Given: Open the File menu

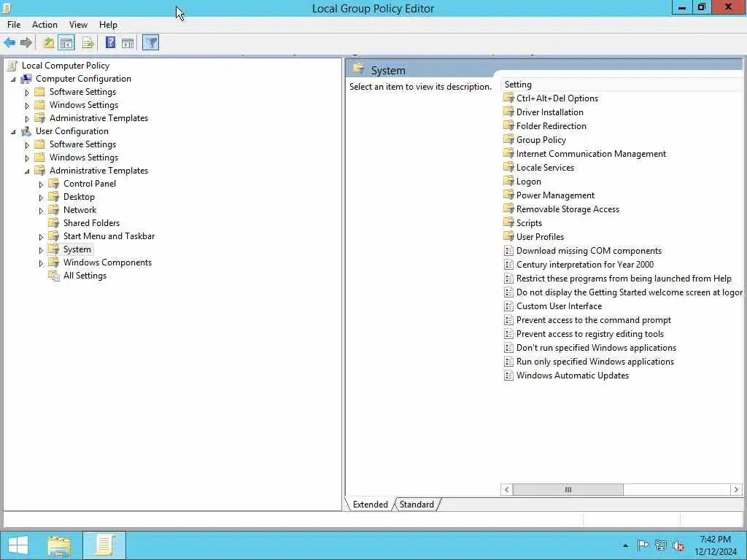Looking at the screenshot, I should (14, 25).
